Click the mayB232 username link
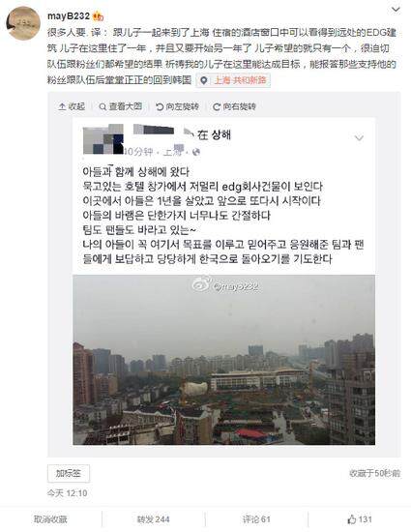This screenshot has width=411, height=532. [x=69, y=15]
